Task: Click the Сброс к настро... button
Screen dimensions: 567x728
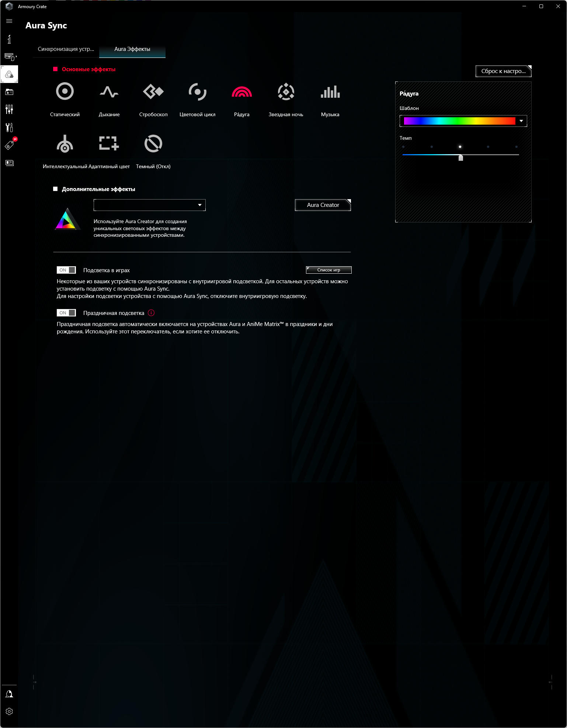Action: (504, 71)
